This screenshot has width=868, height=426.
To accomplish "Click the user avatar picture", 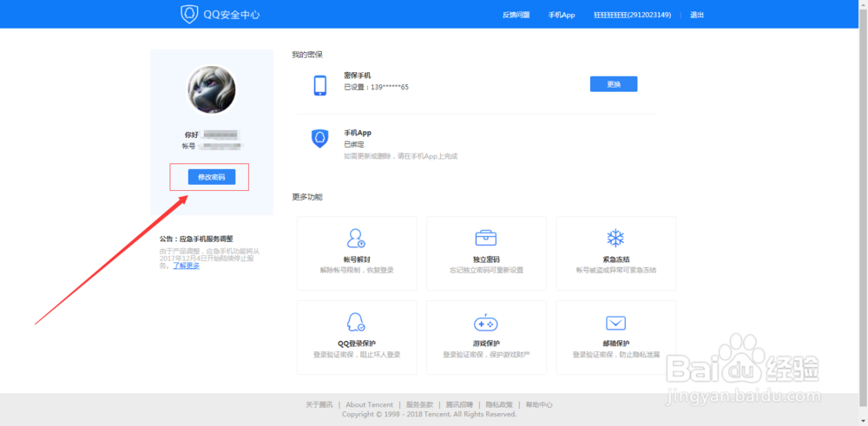I will coord(212,90).
